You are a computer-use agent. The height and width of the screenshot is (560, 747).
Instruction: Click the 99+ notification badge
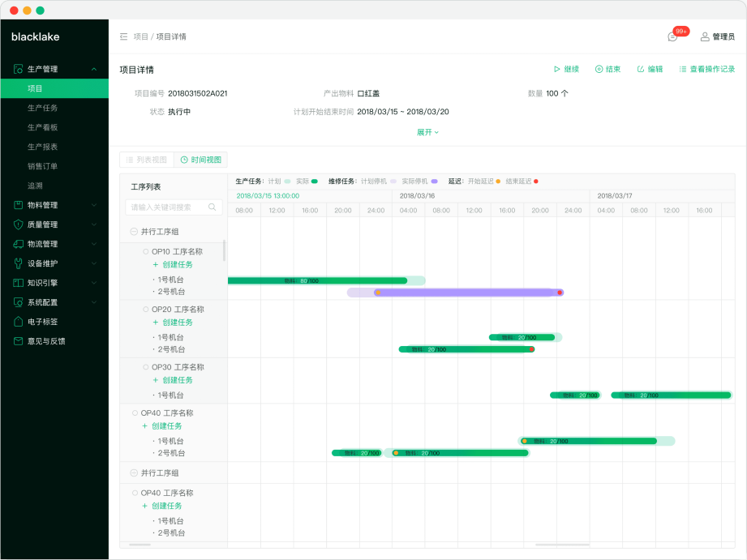(x=681, y=32)
